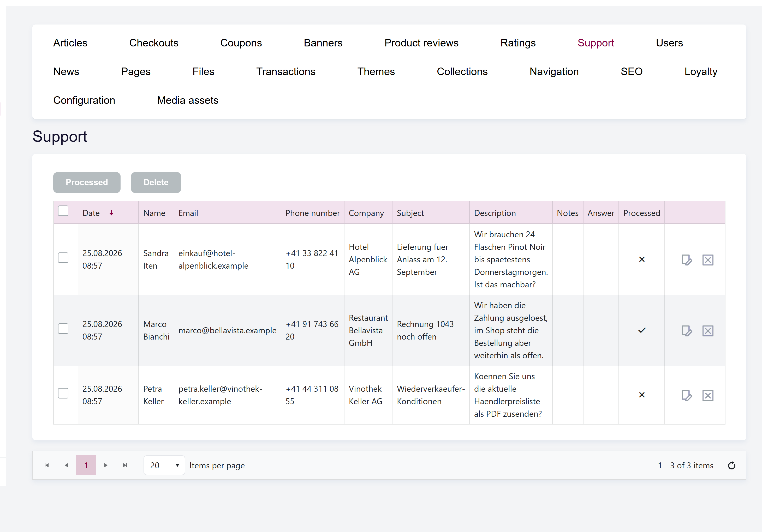Click the processed X mark for Petra Keller
Screen dimensions: 762x532
(641, 395)
